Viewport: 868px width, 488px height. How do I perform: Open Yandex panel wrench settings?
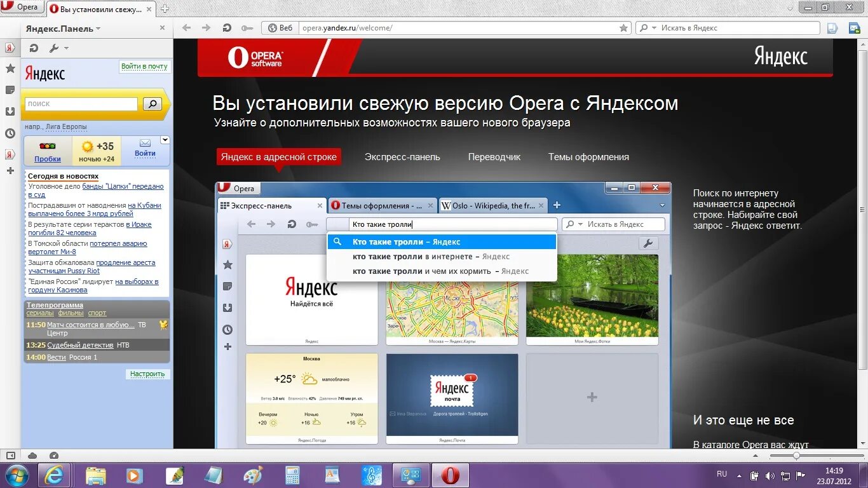pyautogui.click(x=54, y=48)
